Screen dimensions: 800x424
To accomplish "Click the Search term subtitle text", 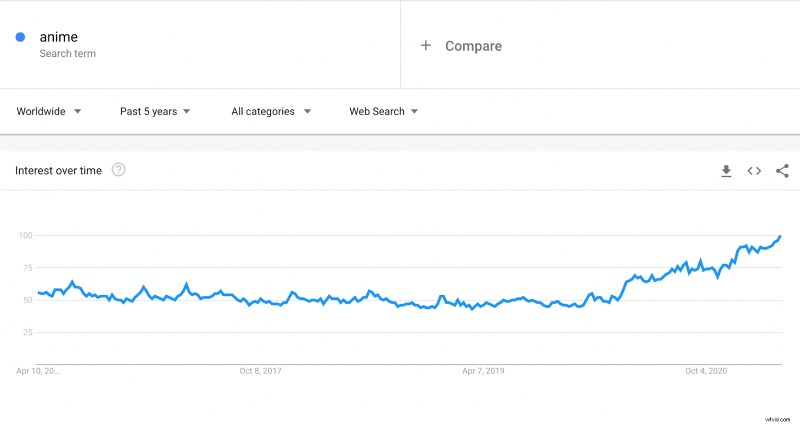I will coord(67,53).
